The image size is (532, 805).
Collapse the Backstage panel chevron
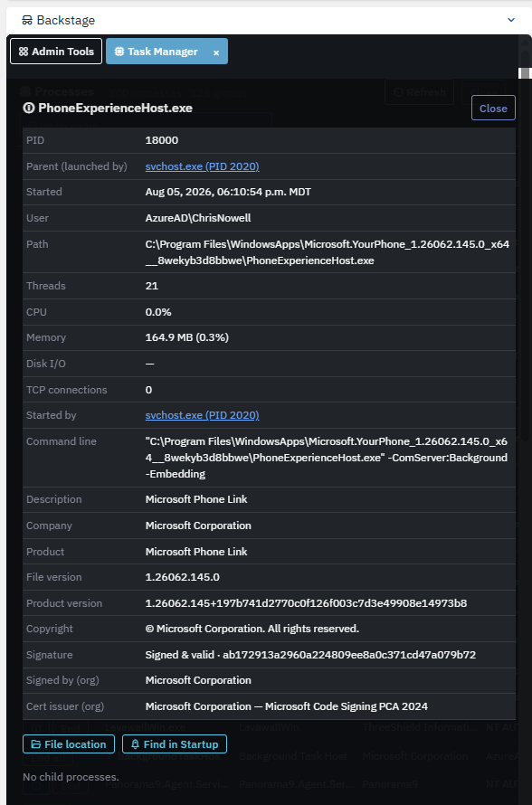(511, 20)
